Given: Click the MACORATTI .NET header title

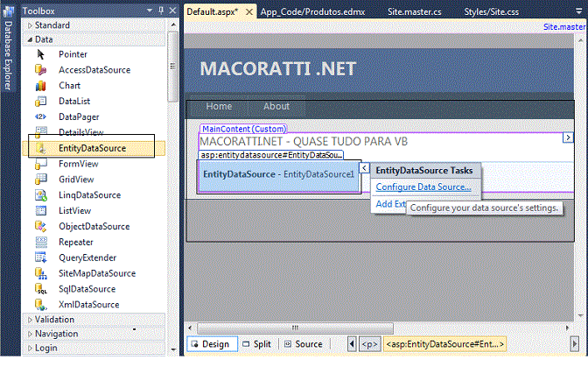Looking at the screenshot, I should point(278,69).
